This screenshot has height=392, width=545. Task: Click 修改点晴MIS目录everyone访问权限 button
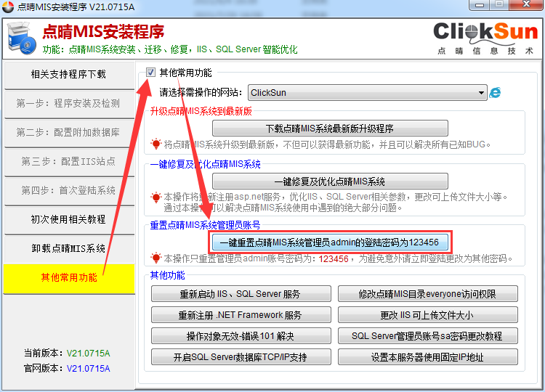pos(428,294)
